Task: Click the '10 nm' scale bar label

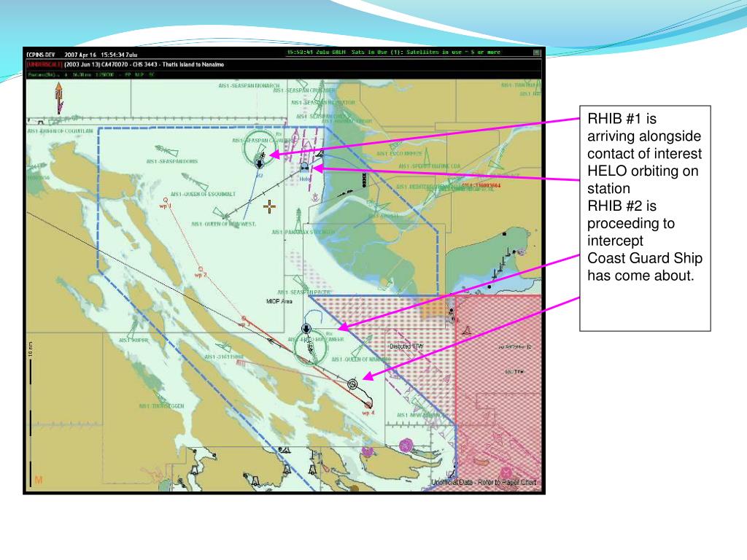Action: (x=31, y=349)
